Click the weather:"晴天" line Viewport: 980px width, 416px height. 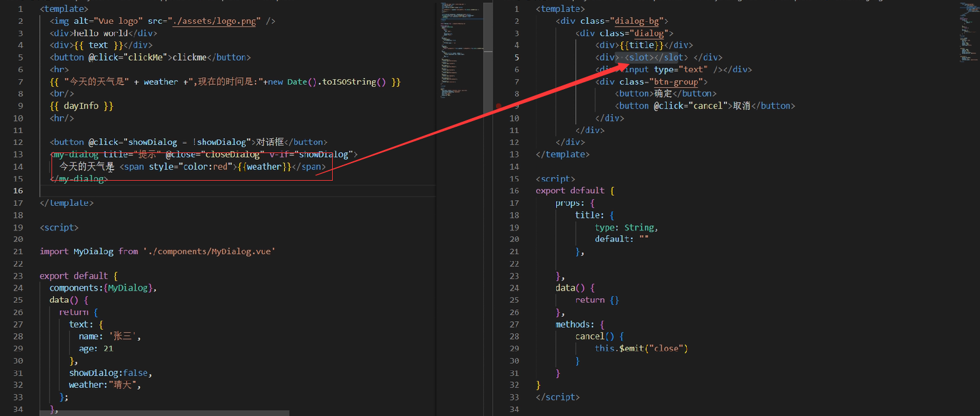click(105, 385)
